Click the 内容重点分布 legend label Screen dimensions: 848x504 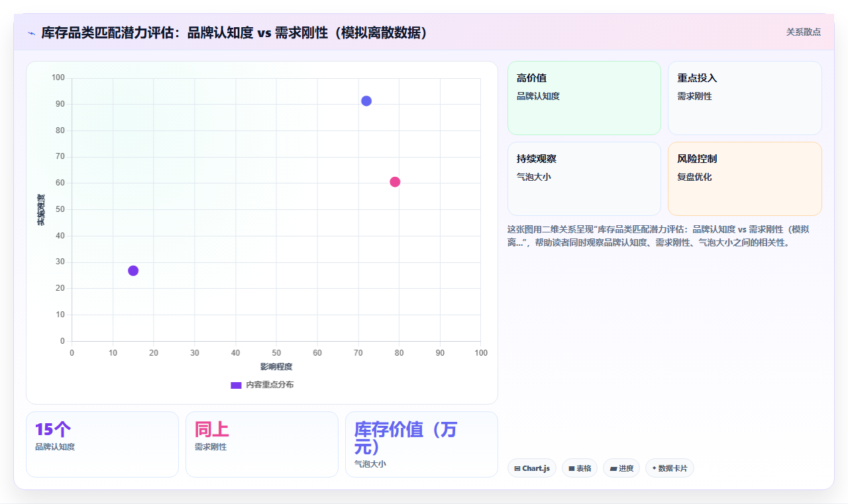tap(270, 385)
